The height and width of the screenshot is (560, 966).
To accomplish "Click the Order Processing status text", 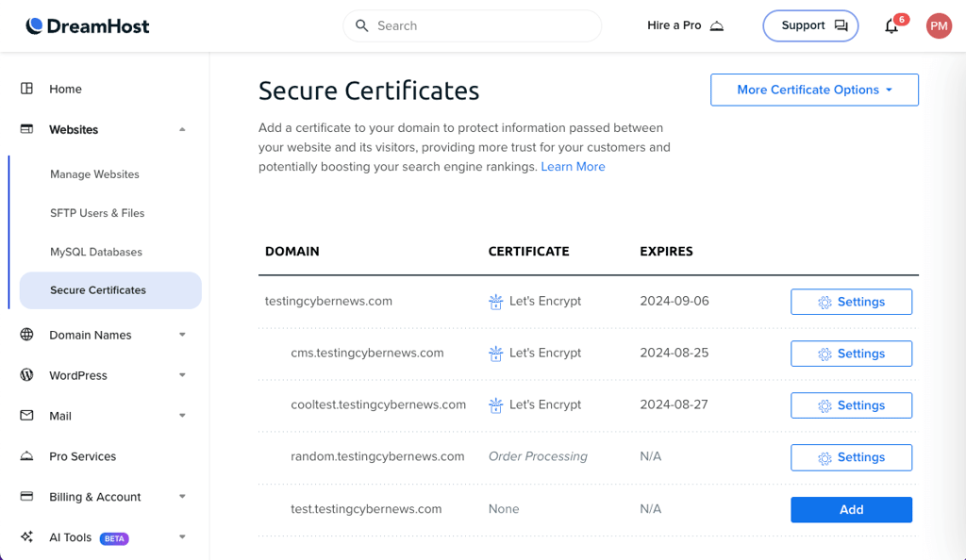I will point(538,456).
